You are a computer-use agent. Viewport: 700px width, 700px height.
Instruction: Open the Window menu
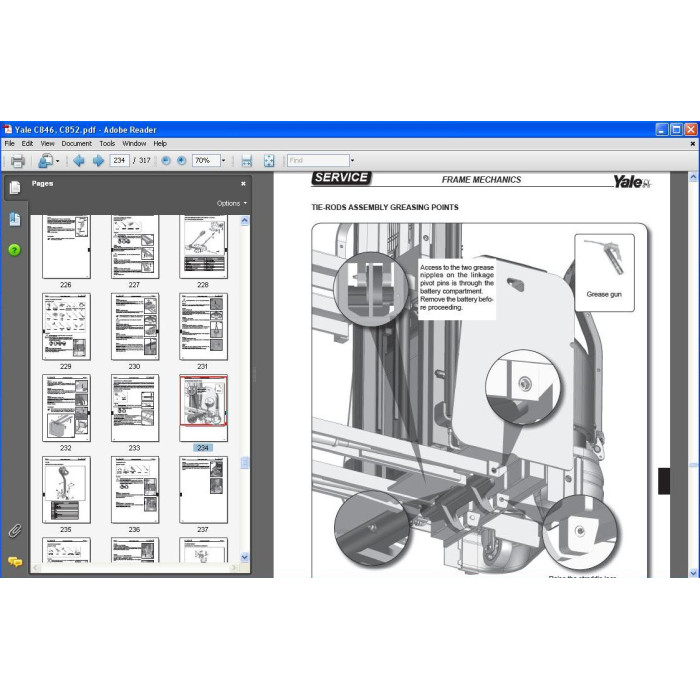click(134, 143)
